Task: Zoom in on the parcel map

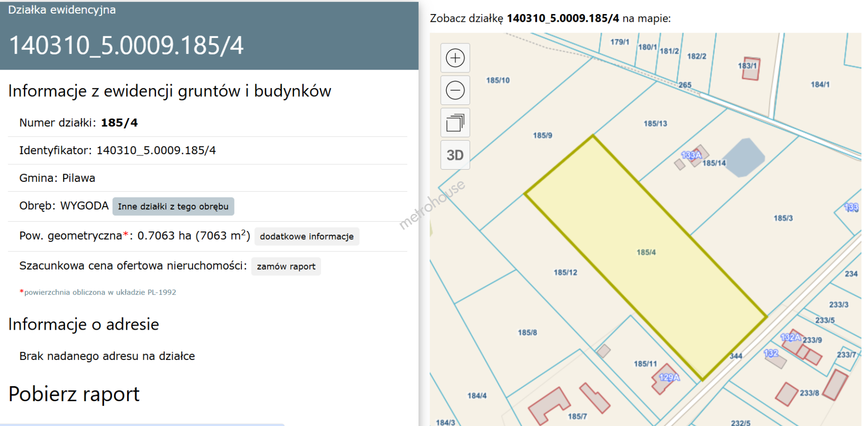Action: [455, 58]
